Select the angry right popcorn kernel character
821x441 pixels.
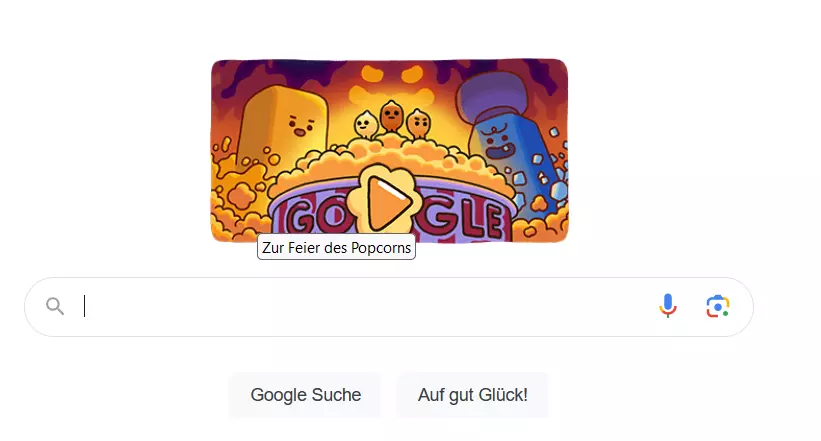[419, 124]
